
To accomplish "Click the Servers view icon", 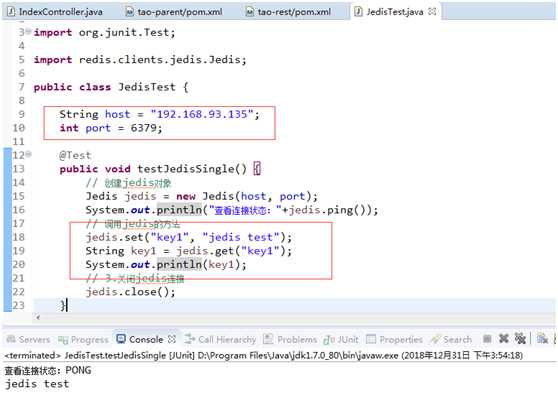I will [11, 339].
